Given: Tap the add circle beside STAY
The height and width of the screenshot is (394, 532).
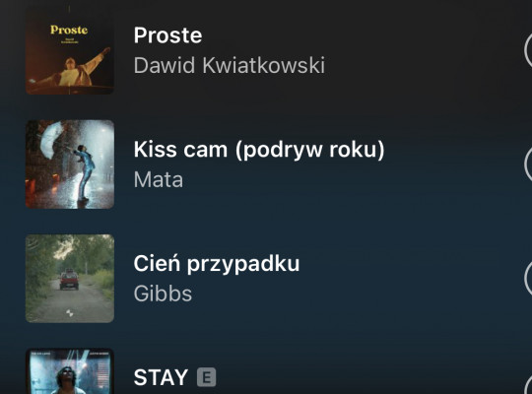Looking at the screenshot, I should tap(528, 385).
